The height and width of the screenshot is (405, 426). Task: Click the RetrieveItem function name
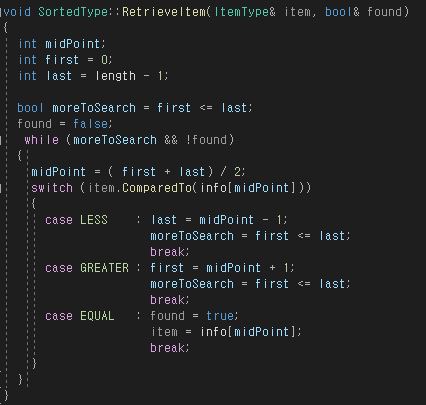pos(164,12)
